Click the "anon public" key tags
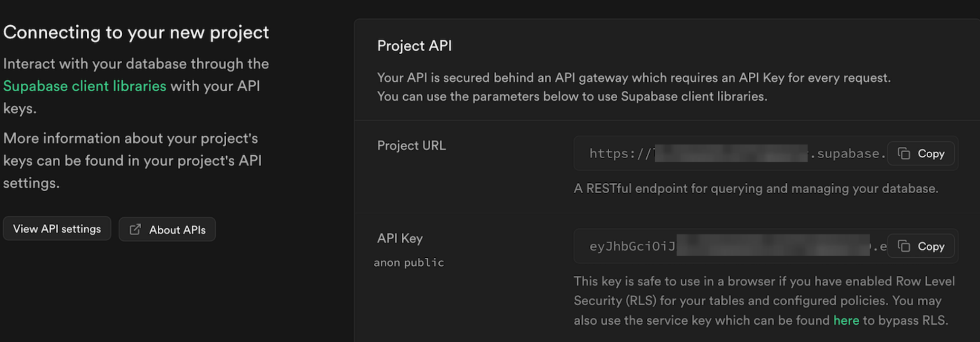 click(x=409, y=263)
